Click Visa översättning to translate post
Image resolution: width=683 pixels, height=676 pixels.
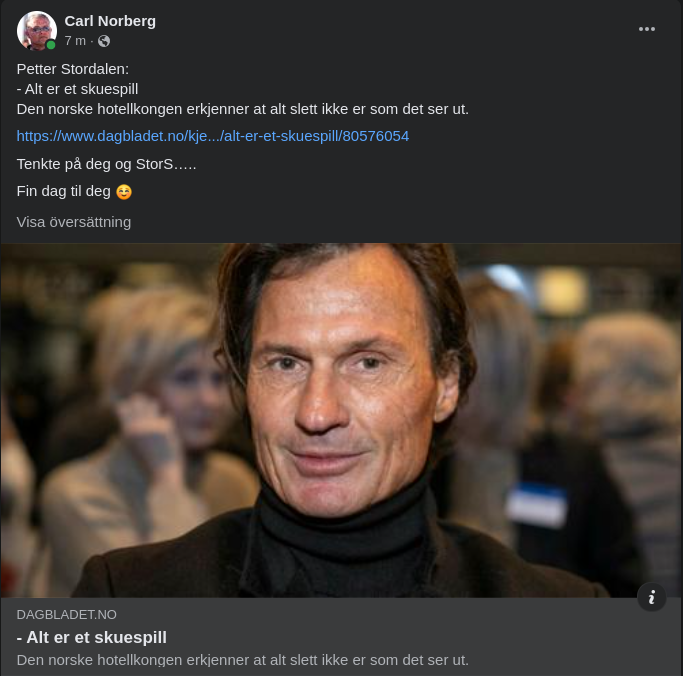[74, 222]
